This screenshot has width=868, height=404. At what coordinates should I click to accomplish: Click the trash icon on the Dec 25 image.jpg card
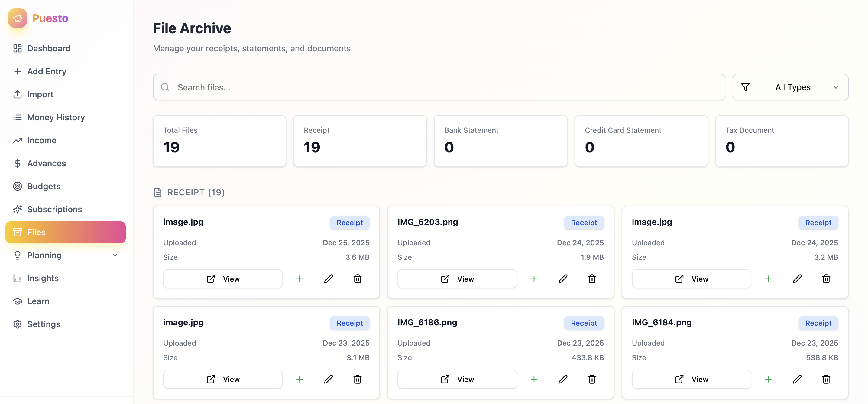tap(357, 279)
